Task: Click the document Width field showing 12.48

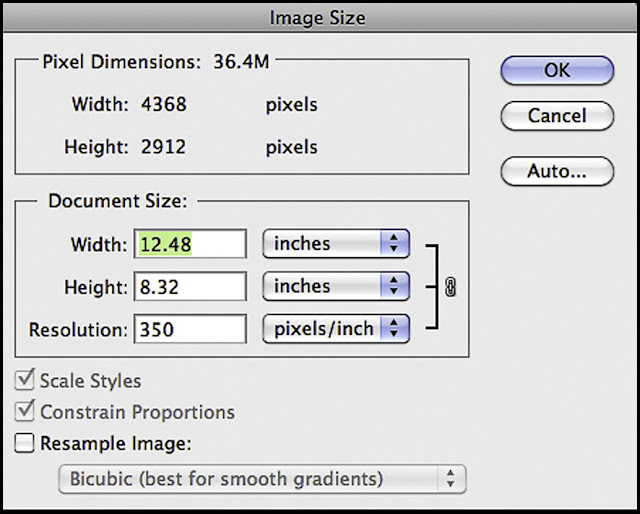Action: pyautogui.click(x=190, y=243)
